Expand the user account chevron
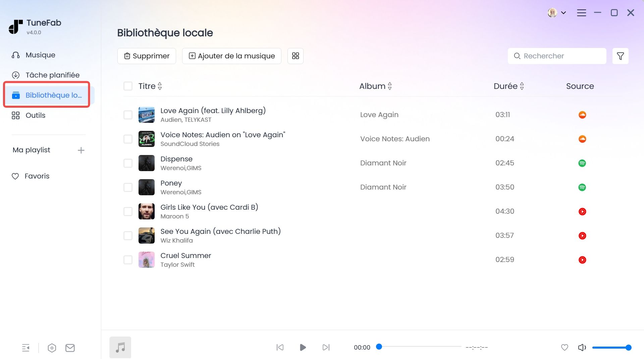This screenshot has height=359, width=644. coord(564,12)
